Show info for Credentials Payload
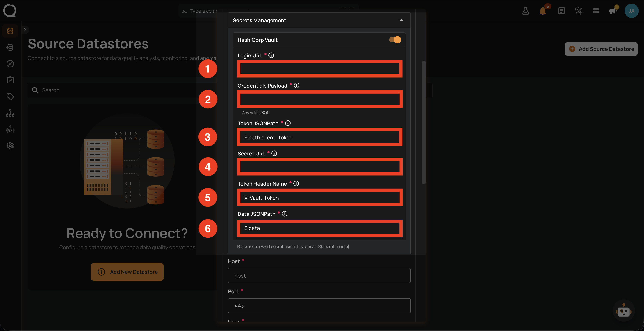The height and width of the screenshot is (331, 644). [296, 86]
